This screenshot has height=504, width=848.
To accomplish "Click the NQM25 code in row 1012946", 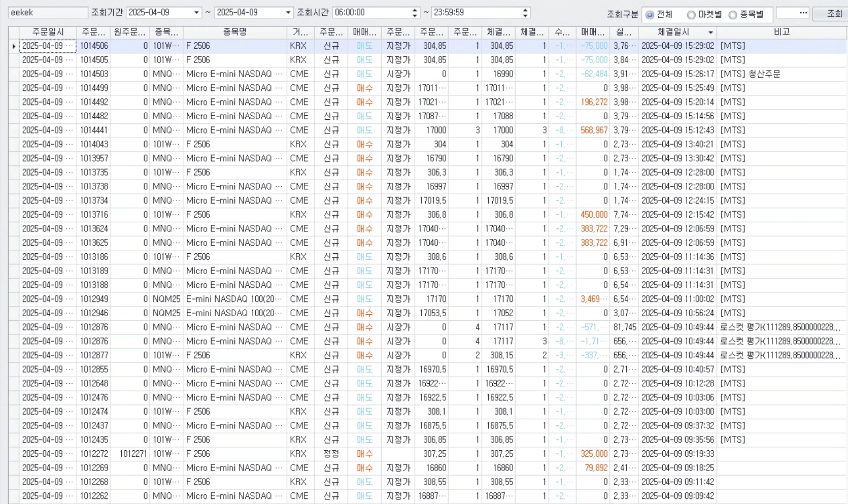I will click(x=166, y=313).
